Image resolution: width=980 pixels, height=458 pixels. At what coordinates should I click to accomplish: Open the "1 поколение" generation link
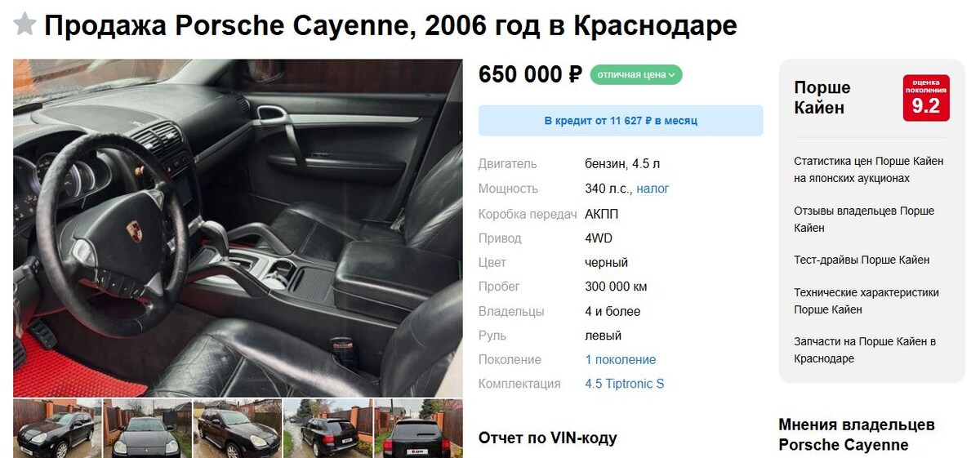pos(621,360)
